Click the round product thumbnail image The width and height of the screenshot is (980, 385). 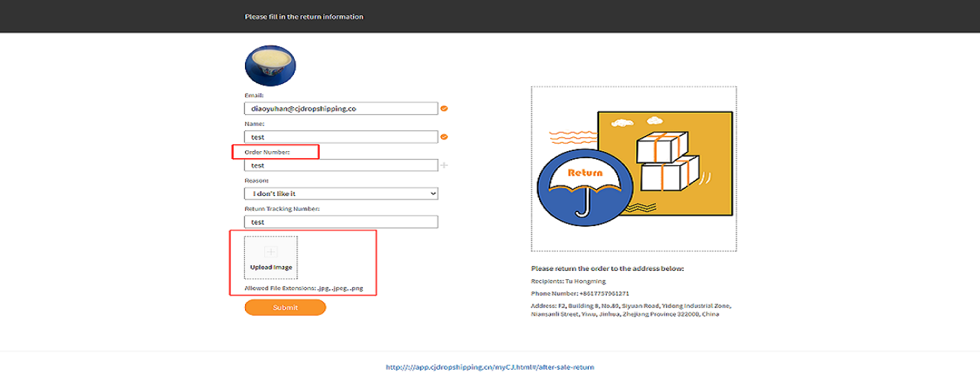click(270, 66)
